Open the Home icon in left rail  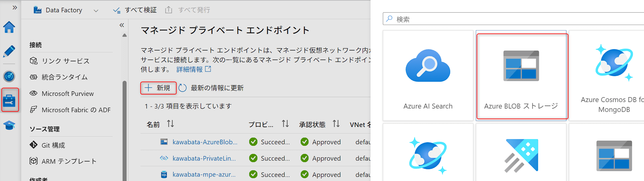[x=9, y=27]
